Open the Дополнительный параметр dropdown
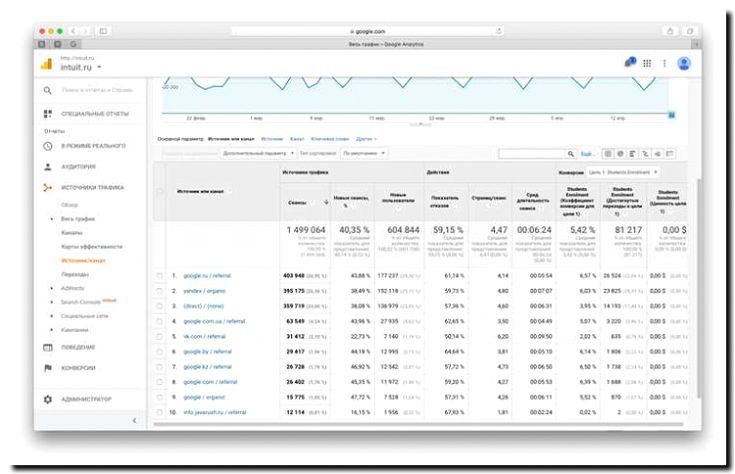The width and height of the screenshot is (735, 474). pyautogui.click(x=258, y=153)
